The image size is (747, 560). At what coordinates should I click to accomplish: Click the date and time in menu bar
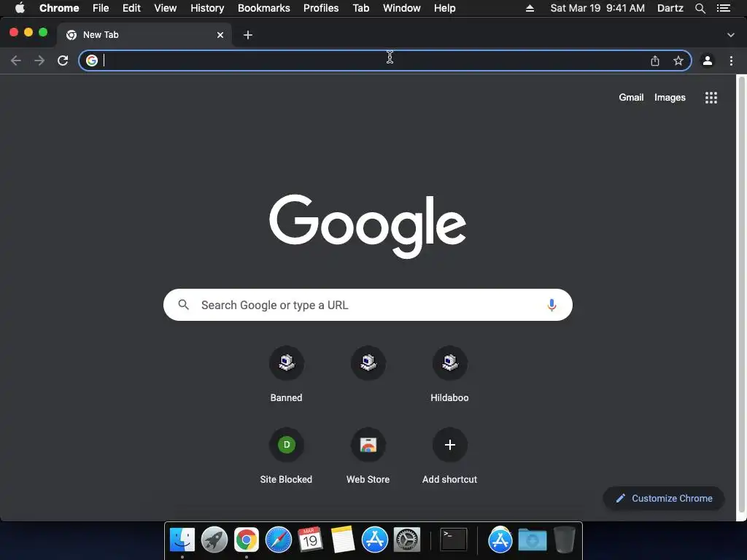(597, 8)
